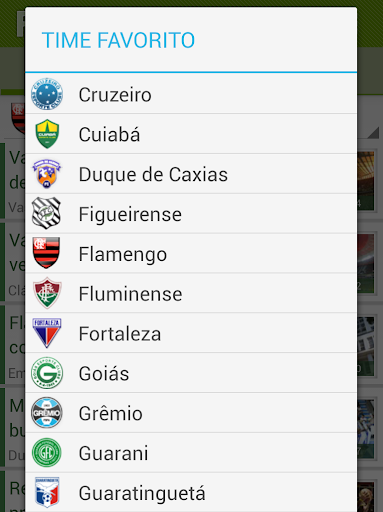Click the Goiás green G logo
Screen dimensions: 383x512
(47, 373)
